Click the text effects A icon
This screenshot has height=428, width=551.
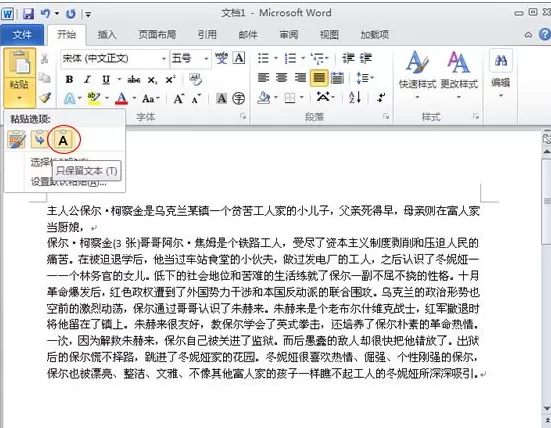click(70, 98)
